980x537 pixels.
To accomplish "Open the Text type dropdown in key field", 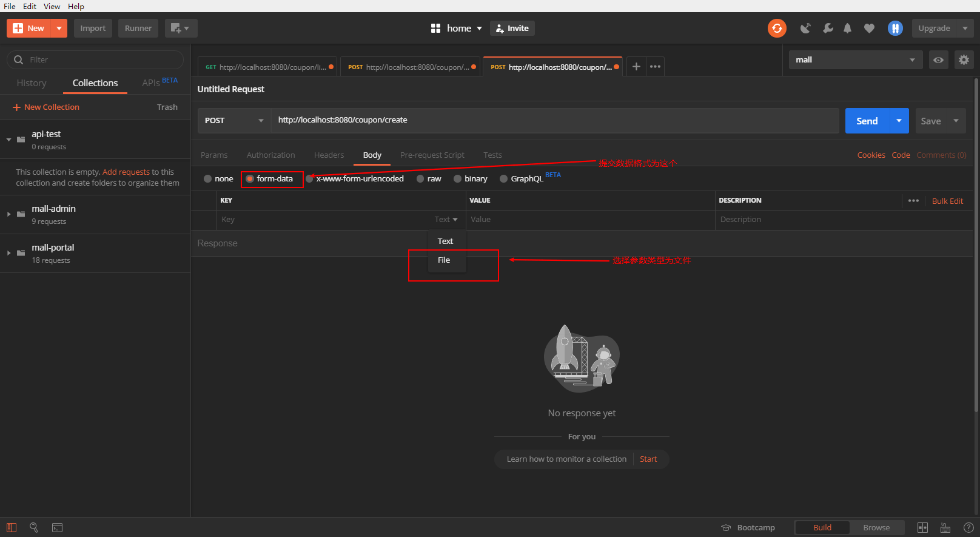I will point(446,220).
